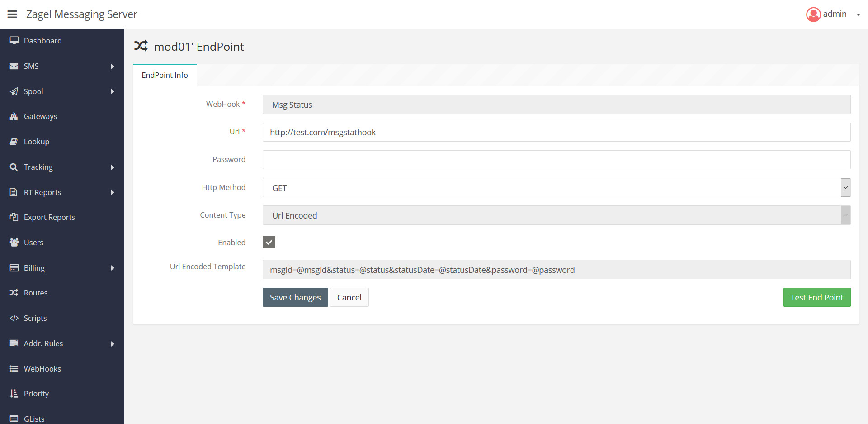This screenshot has height=424, width=868.
Task: Click the WebHooks list icon
Action: click(14, 369)
